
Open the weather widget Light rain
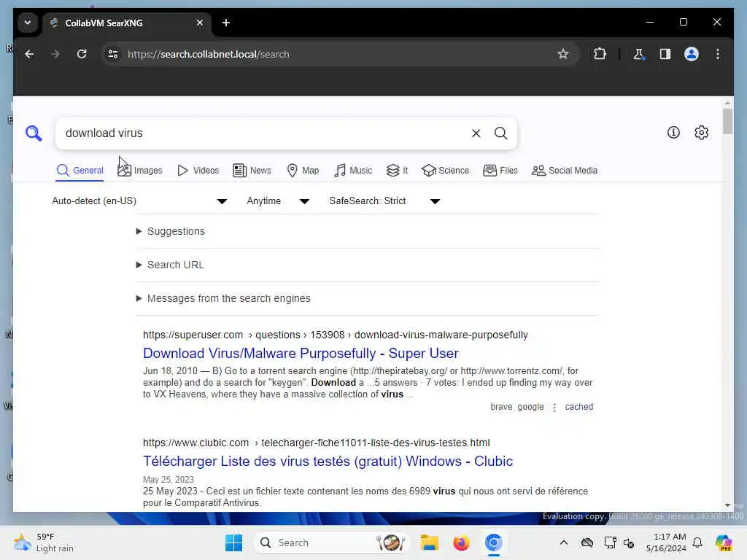(44, 542)
